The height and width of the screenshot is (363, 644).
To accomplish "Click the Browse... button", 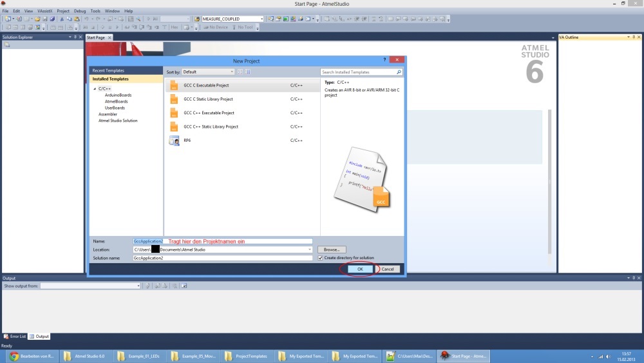I will coord(331,250).
